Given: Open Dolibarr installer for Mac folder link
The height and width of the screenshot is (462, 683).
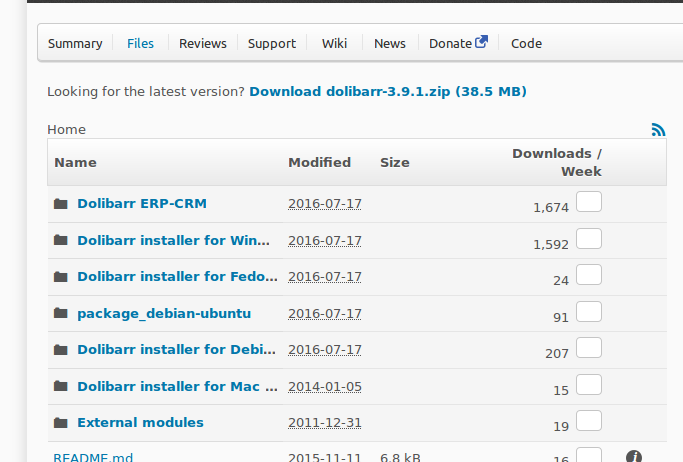Looking at the screenshot, I should (x=177, y=386).
